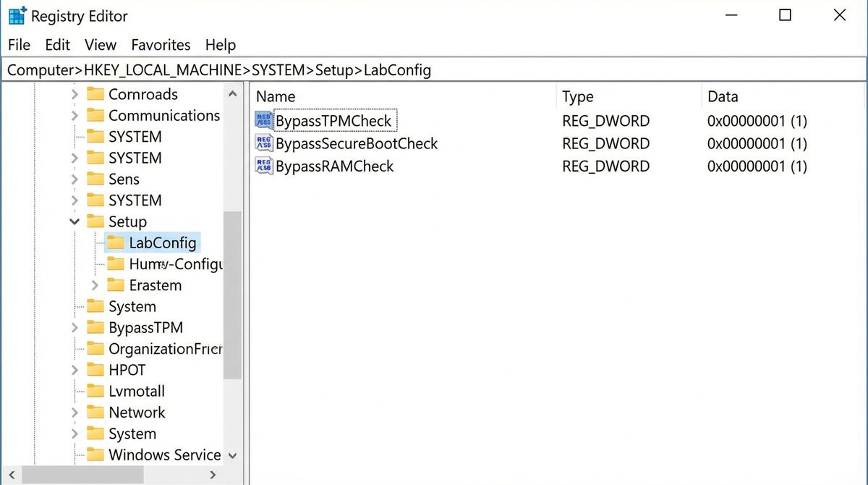The height and width of the screenshot is (485, 868).
Task: Select the OrganizationFrier key label
Action: pos(165,349)
